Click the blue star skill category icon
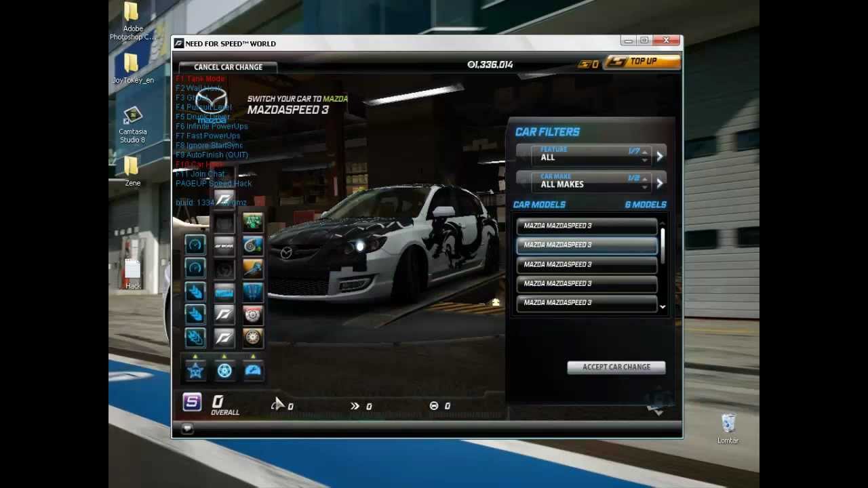This screenshot has height=488, width=868. tap(195, 370)
